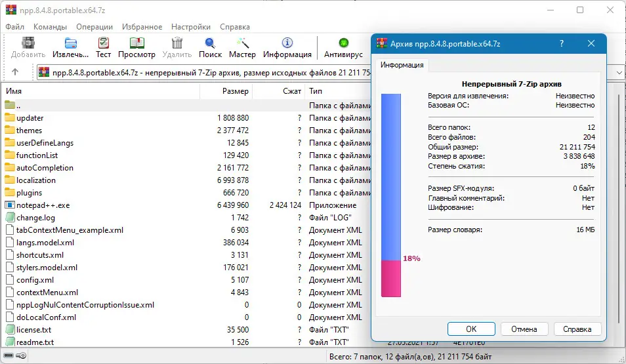Click the parent folder '..' icon

tap(10, 106)
